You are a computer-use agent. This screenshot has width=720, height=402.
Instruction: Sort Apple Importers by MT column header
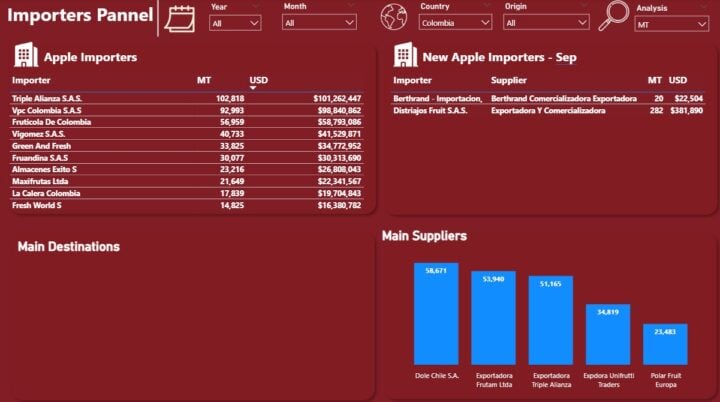pyautogui.click(x=204, y=79)
